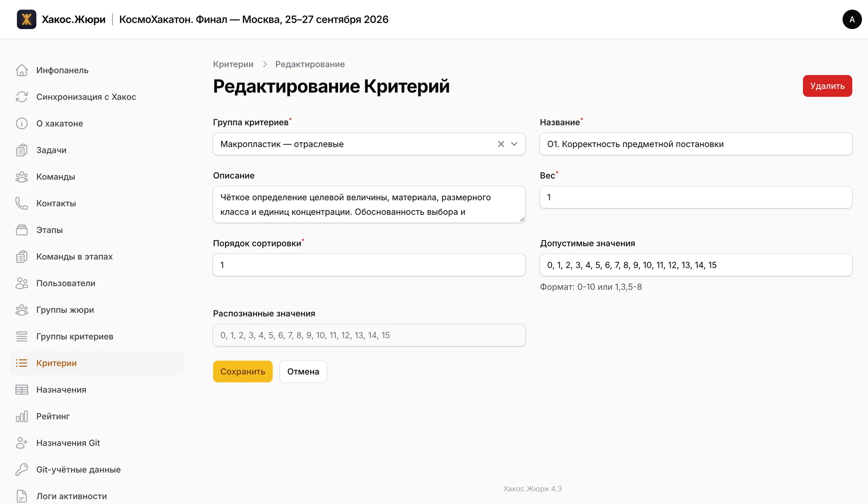
Task: Open the Макропластик — отраслевые combo box
Action: pos(369,144)
